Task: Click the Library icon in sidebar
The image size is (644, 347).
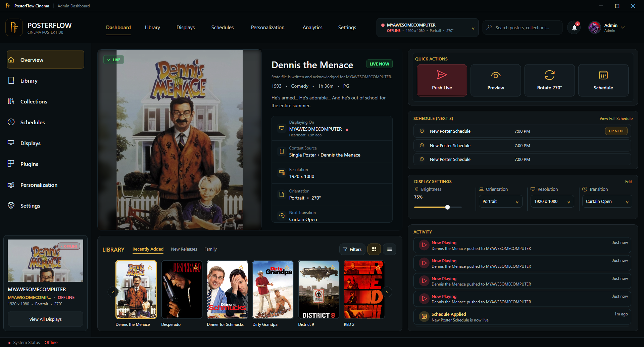Action: pyautogui.click(x=11, y=81)
